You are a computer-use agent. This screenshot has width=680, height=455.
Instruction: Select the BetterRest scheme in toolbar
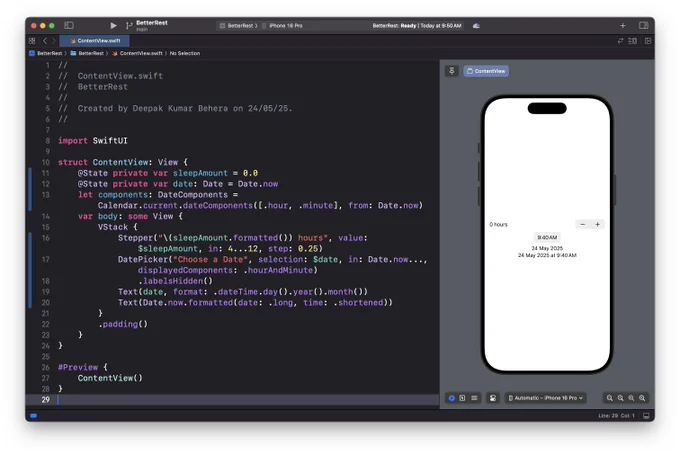pos(238,26)
